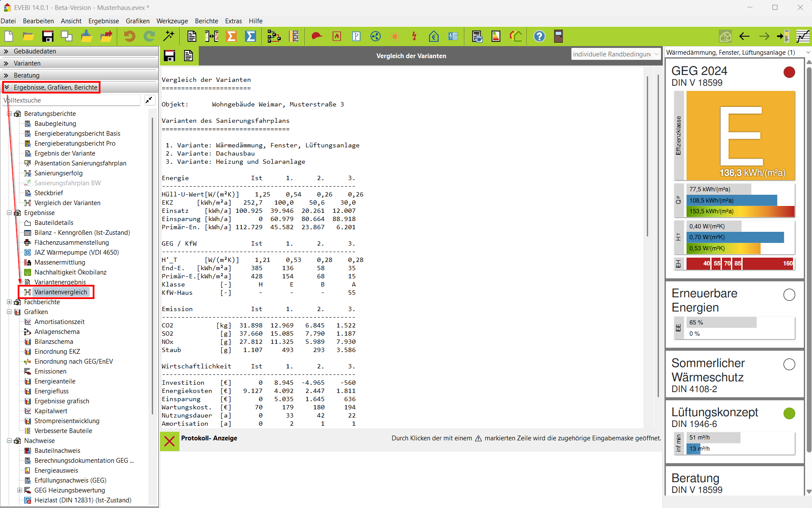812x508 pixels.
Task: Click the orange sigma toolbar icon
Action: click(x=232, y=37)
